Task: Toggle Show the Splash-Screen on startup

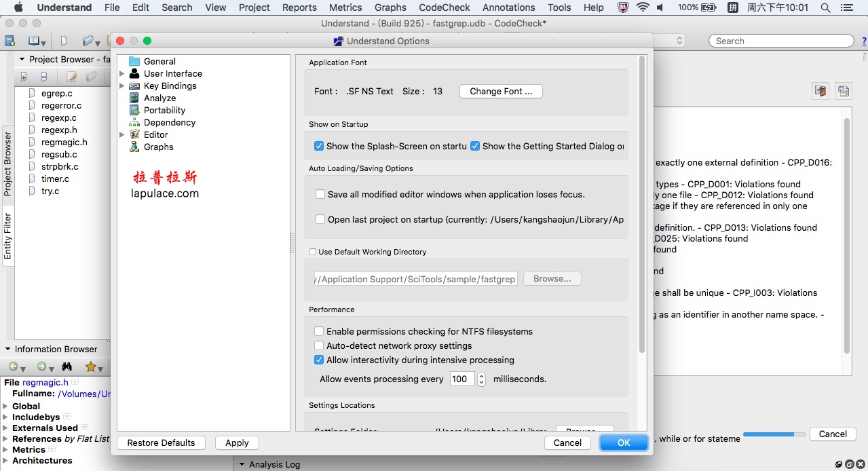Action: point(319,146)
